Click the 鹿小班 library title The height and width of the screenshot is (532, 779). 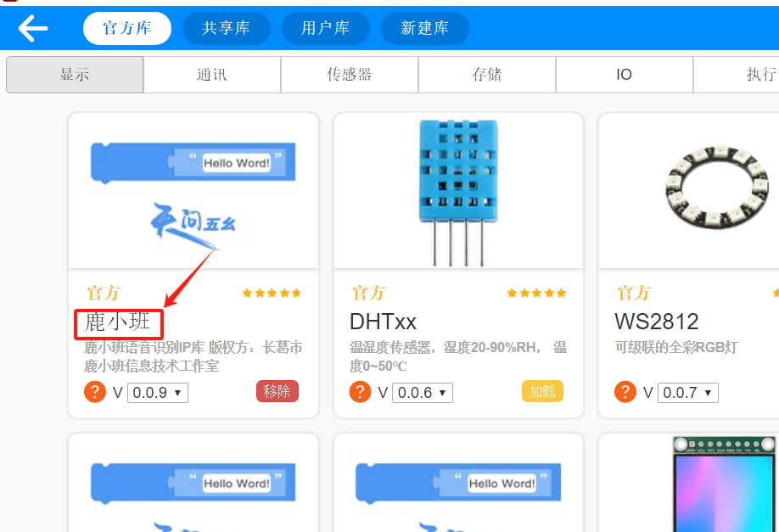tap(117, 322)
